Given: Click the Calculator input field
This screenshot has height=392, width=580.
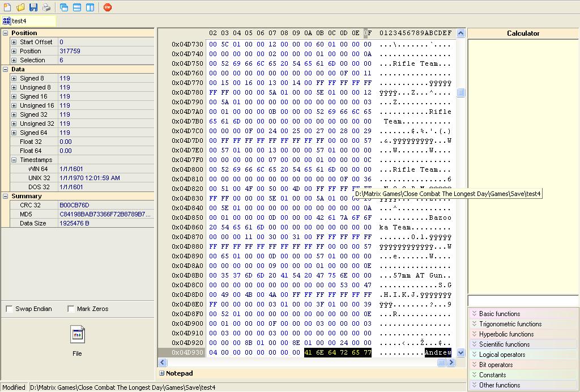Looking at the screenshot, I should (523, 300).
